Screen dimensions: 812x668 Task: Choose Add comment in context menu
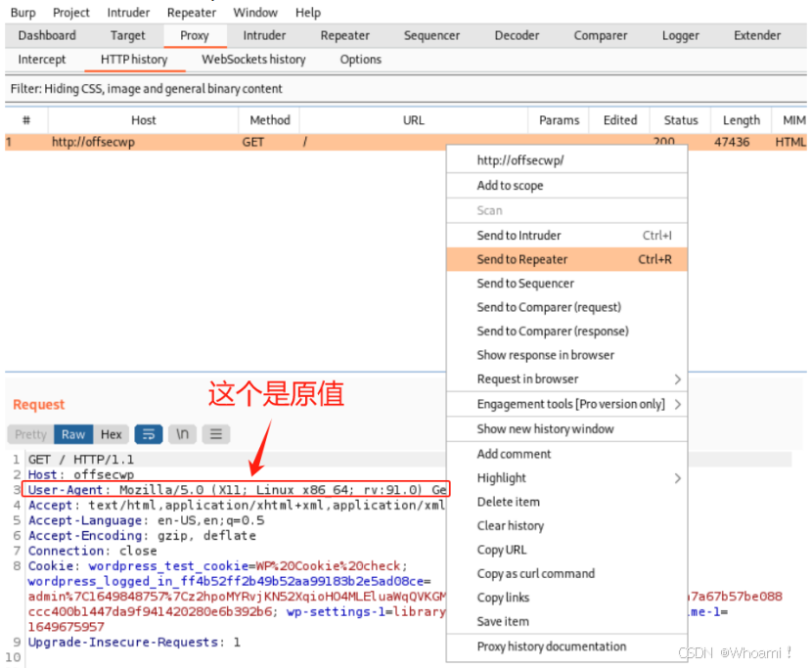567,454
